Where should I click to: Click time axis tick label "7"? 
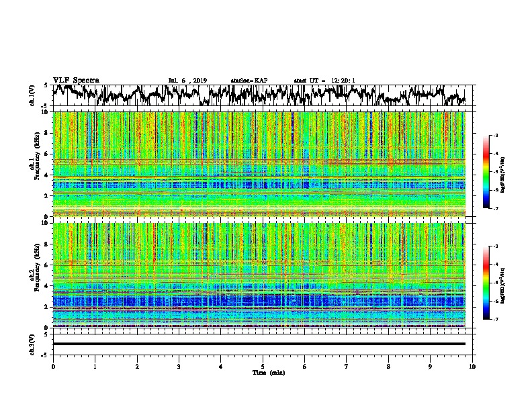point(347,367)
